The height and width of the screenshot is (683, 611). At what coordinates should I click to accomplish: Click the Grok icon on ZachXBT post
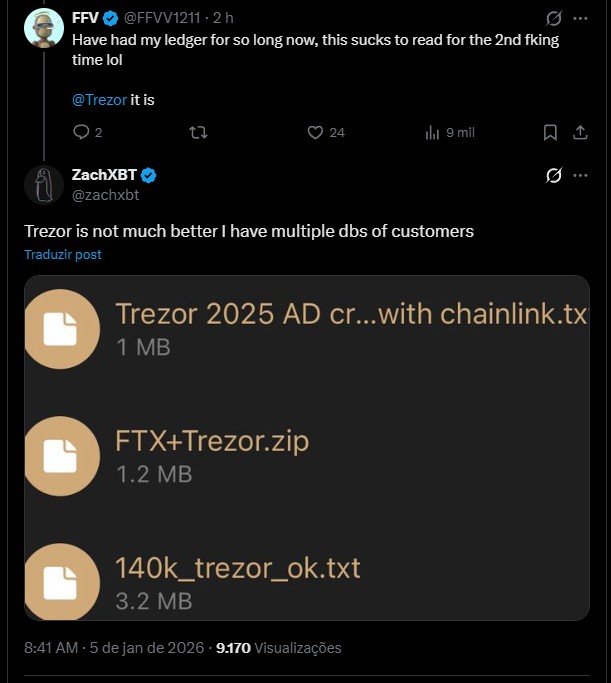coord(553,176)
